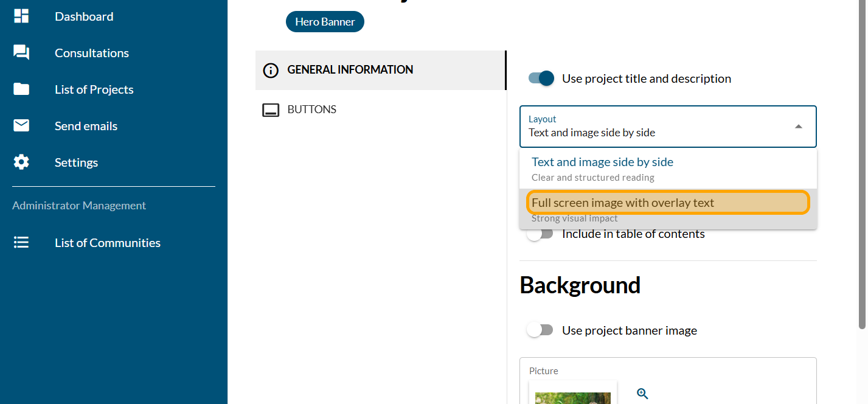Disable Use project title and description toggle
Viewport: 868px width, 404px height.
coord(541,78)
